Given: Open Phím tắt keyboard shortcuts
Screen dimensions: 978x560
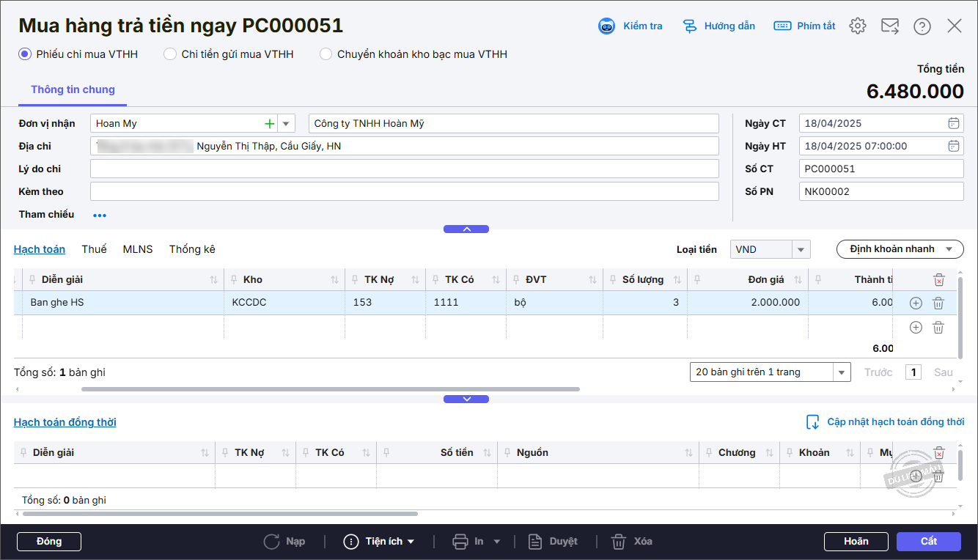Looking at the screenshot, I should [782, 26].
